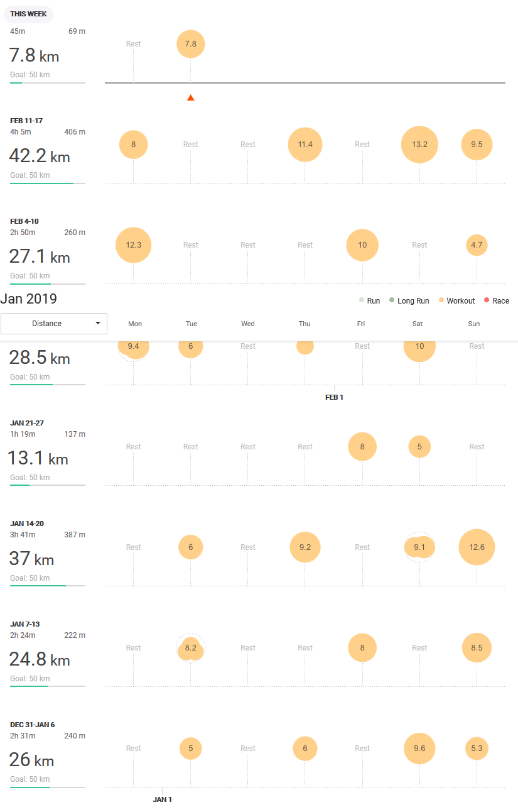Click the 12.3 km Monday workout bubble
518x812 pixels.
pyautogui.click(x=134, y=245)
